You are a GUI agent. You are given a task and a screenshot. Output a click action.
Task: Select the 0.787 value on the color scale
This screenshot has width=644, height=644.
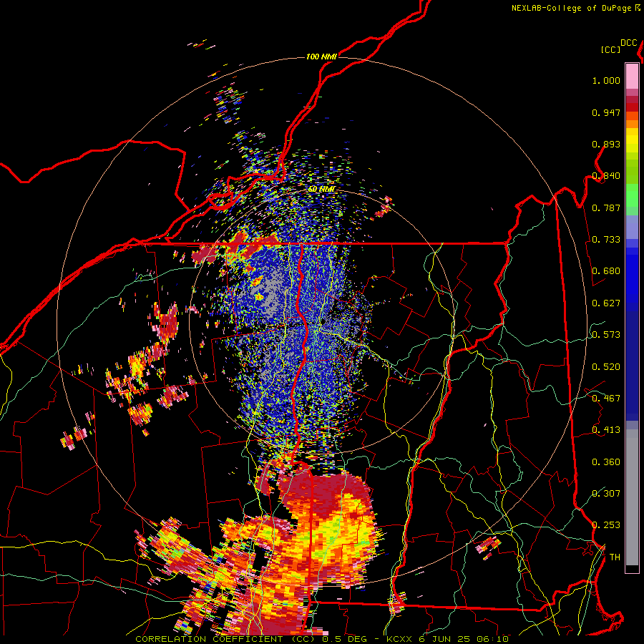pos(606,208)
